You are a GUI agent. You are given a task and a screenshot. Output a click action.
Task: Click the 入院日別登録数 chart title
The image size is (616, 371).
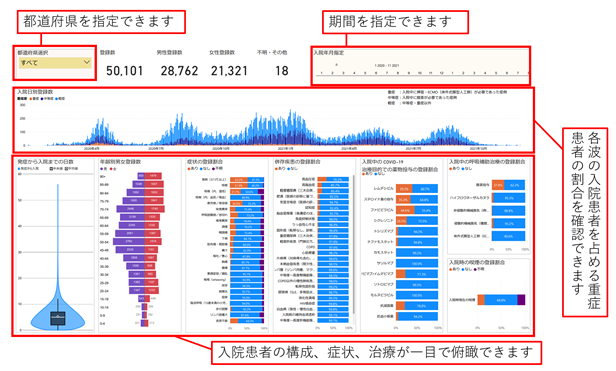35,92
